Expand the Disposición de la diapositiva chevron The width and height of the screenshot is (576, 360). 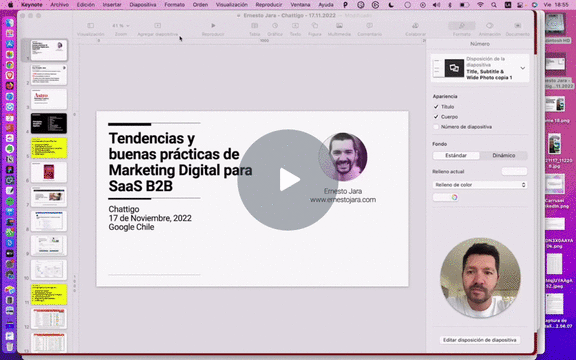[522, 68]
